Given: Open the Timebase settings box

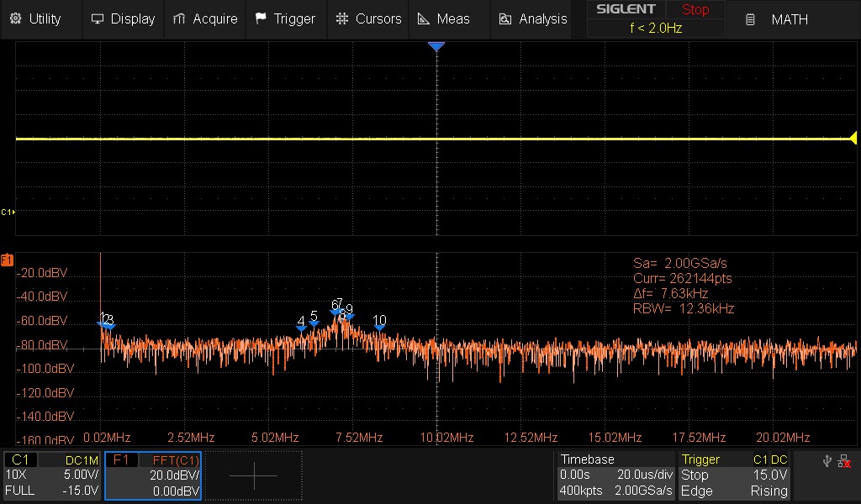Looking at the screenshot, I should [616, 475].
